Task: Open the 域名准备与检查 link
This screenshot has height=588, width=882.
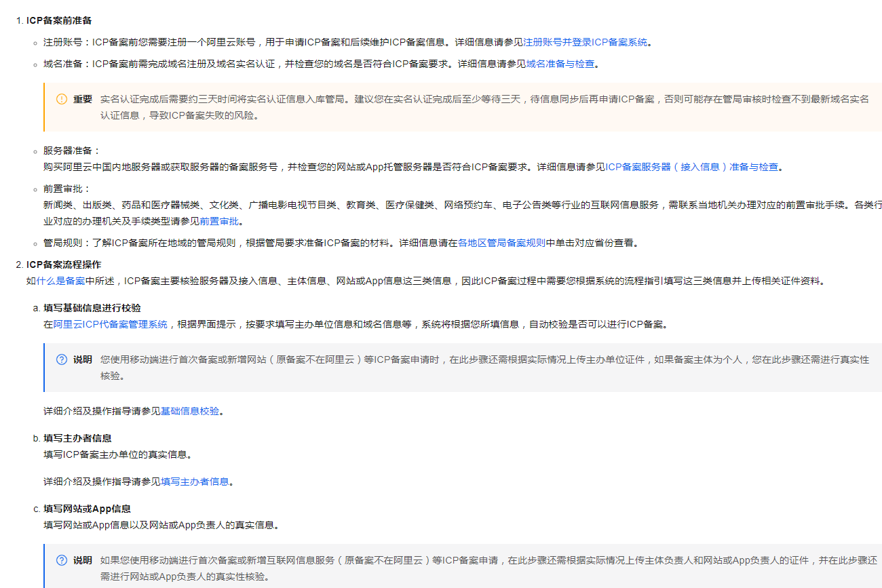Action: (560, 64)
